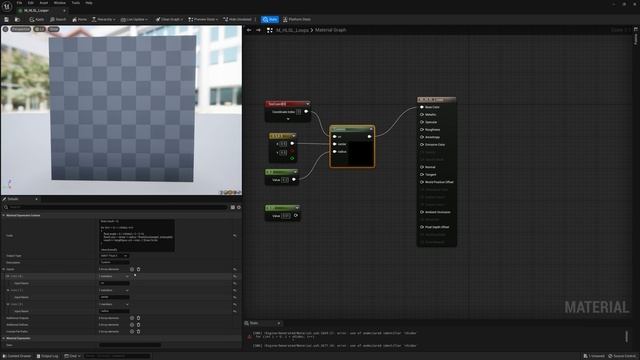Click the Normal input pin
The width and height of the screenshot is (640, 360).
pos(422,167)
